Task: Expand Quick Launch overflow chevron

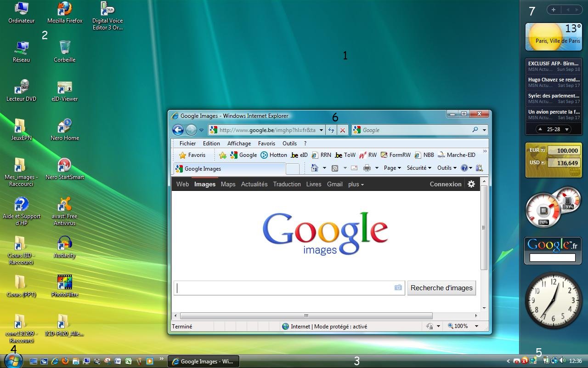Action: coord(162,358)
